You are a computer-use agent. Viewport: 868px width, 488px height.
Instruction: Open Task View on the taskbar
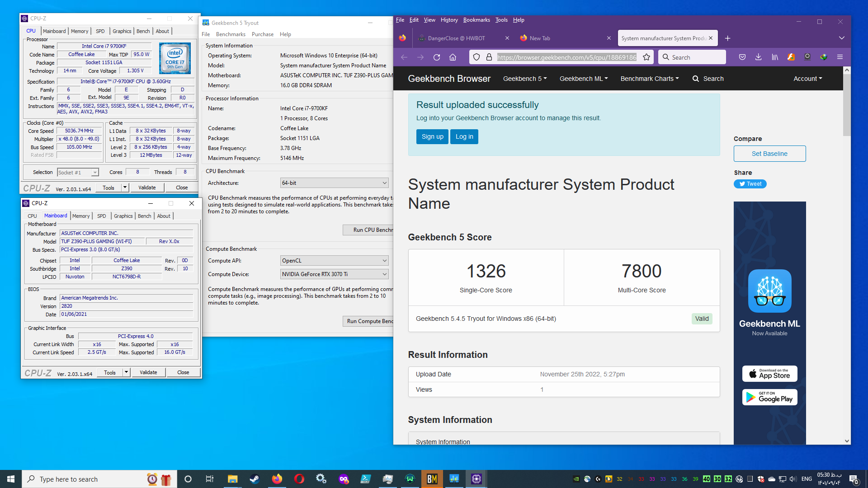pos(210,479)
